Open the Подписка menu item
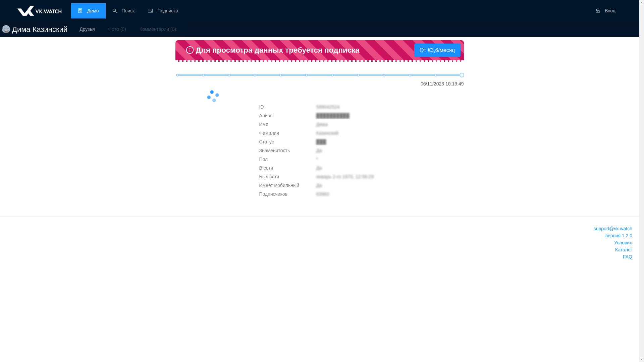The image size is (644, 362). point(163,11)
